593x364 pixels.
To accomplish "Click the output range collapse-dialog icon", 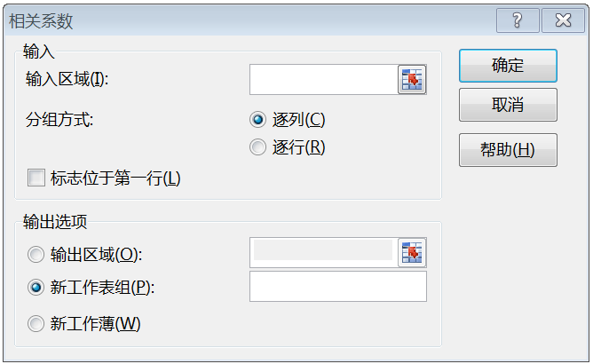I will [x=412, y=253].
